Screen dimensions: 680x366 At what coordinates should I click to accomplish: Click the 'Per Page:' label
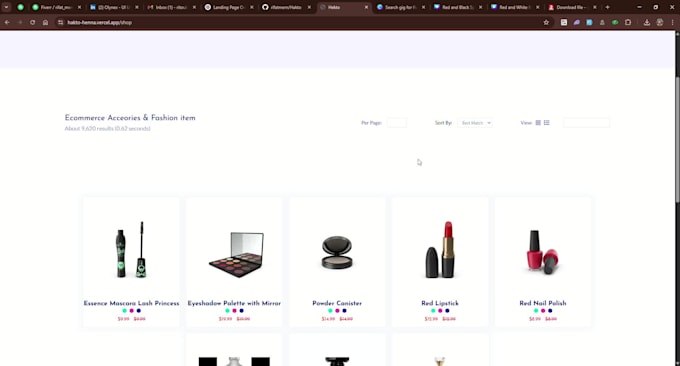click(371, 123)
